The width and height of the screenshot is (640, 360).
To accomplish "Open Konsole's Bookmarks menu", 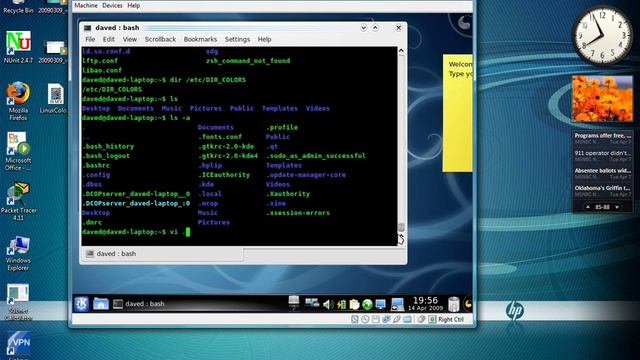I will point(200,39).
